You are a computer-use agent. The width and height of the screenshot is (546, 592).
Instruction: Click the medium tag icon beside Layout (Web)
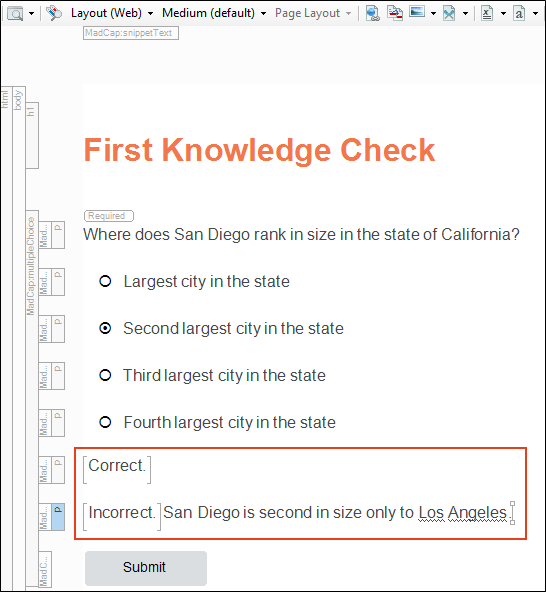tap(54, 13)
